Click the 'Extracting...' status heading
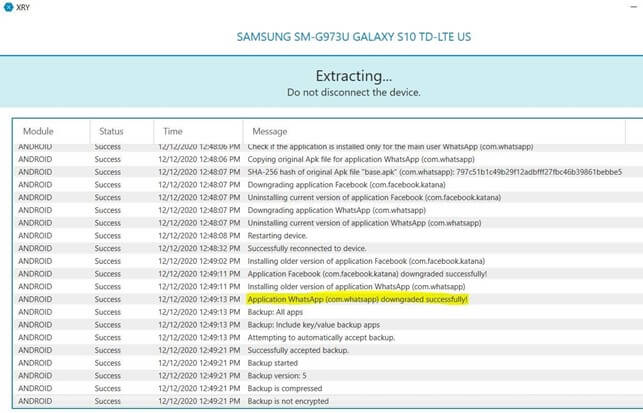The width and height of the screenshot is (643, 413). point(353,76)
